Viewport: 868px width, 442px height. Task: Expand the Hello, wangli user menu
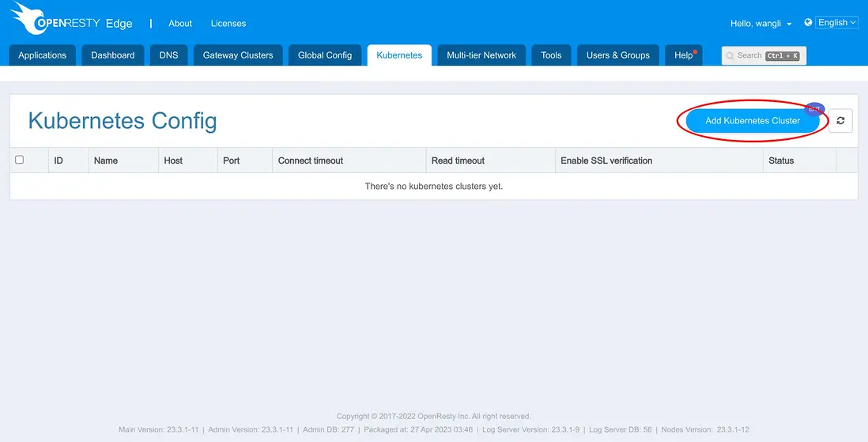pyautogui.click(x=761, y=23)
